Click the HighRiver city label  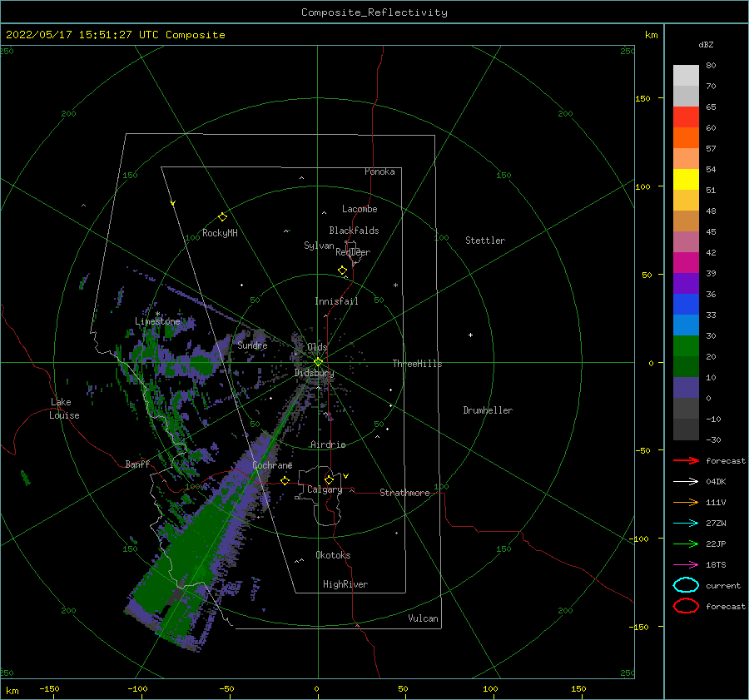pos(345,584)
